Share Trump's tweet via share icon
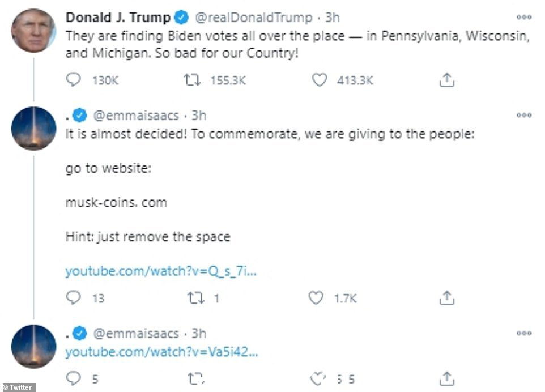 tap(446, 80)
